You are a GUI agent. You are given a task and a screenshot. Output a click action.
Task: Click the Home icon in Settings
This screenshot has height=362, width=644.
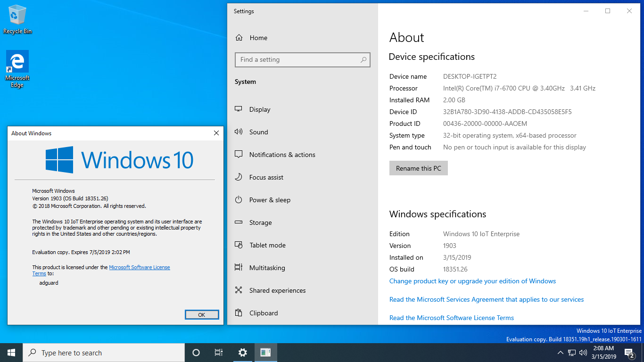[239, 38]
